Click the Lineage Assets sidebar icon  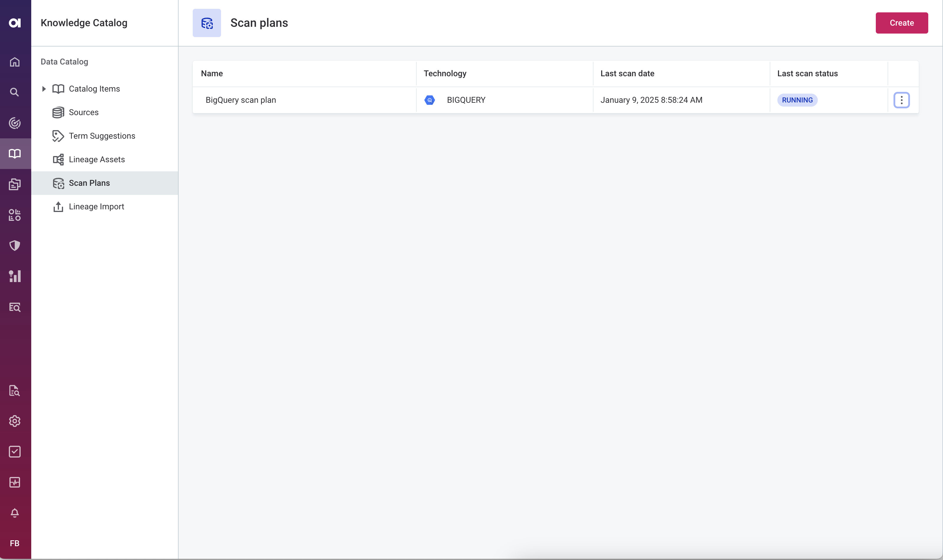[x=59, y=159]
